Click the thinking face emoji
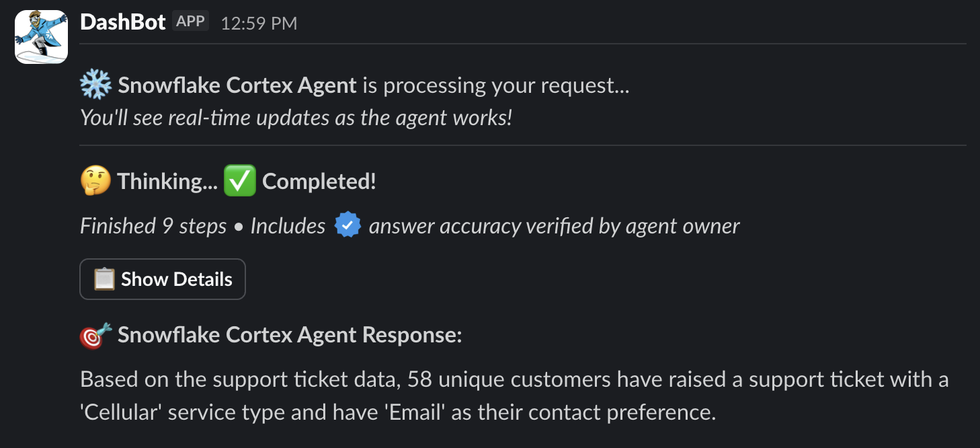 pyautogui.click(x=95, y=182)
